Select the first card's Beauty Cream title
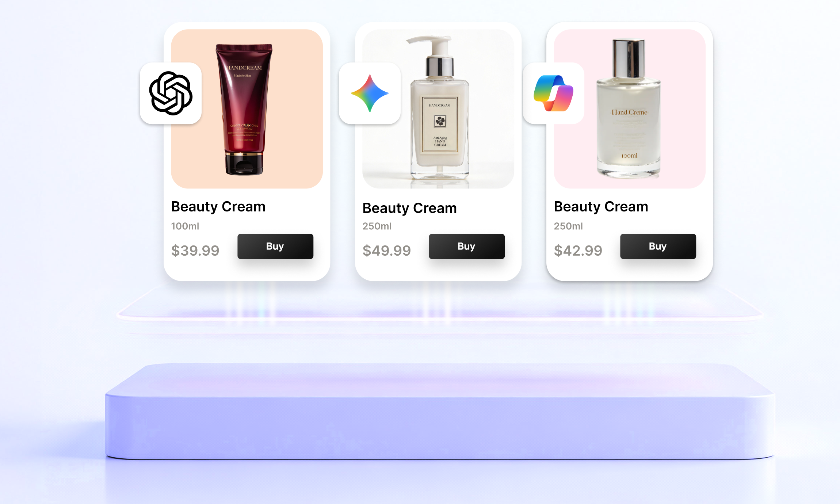The image size is (840, 504). click(x=218, y=207)
